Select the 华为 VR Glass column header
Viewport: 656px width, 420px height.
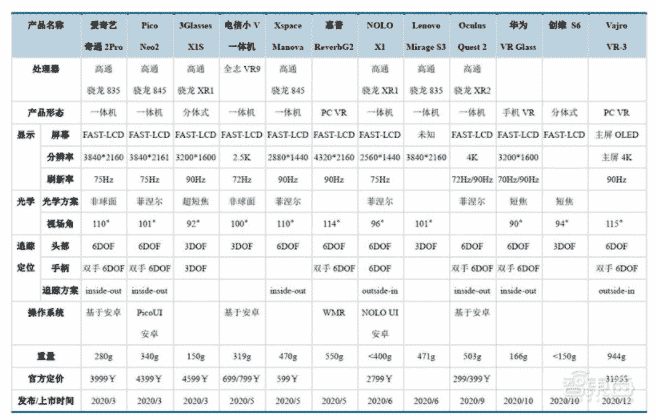[x=518, y=36]
